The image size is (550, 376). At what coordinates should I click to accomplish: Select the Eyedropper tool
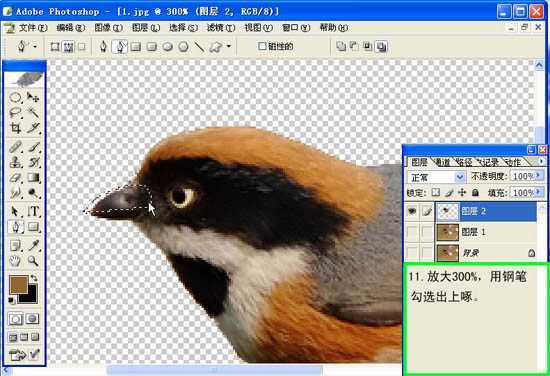click(x=33, y=245)
